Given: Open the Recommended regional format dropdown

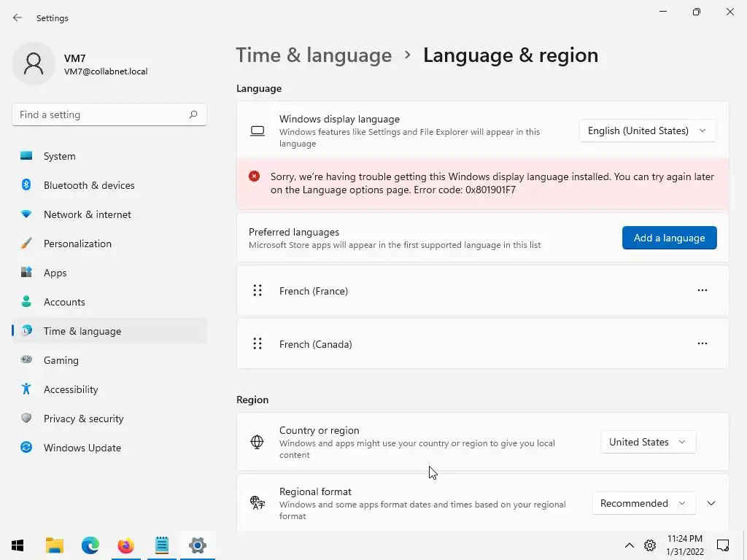Looking at the screenshot, I should (x=644, y=503).
